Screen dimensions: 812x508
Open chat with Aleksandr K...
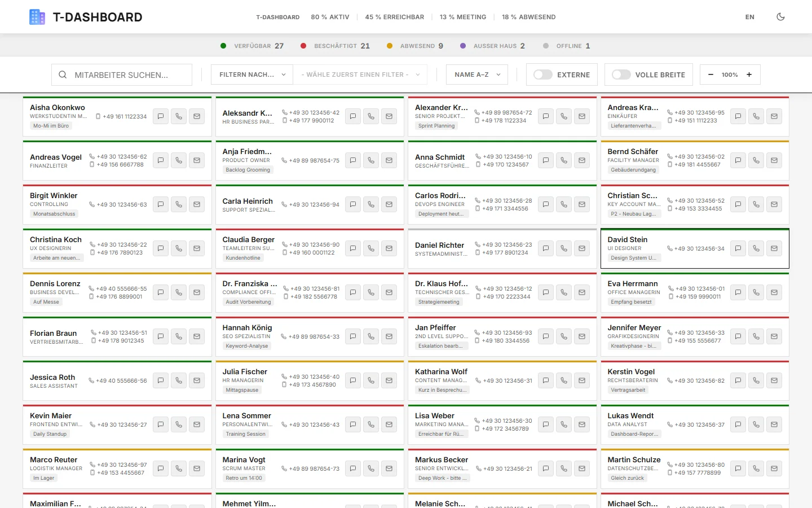[353, 116]
